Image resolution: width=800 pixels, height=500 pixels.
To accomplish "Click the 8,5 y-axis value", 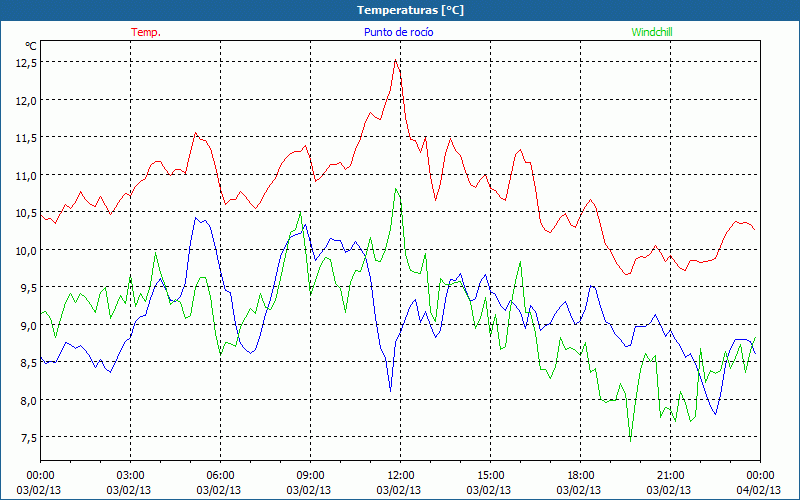I will [x=28, y=363].
